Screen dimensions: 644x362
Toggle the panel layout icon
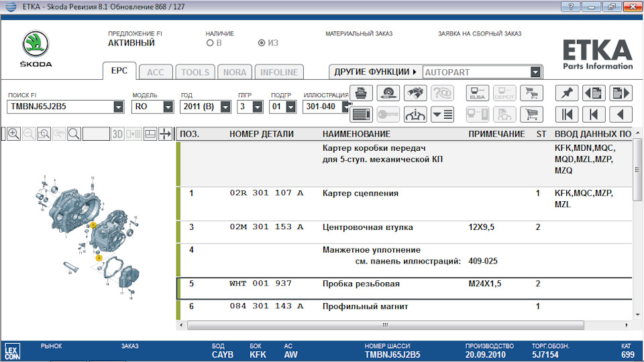[x=150, y=134]
